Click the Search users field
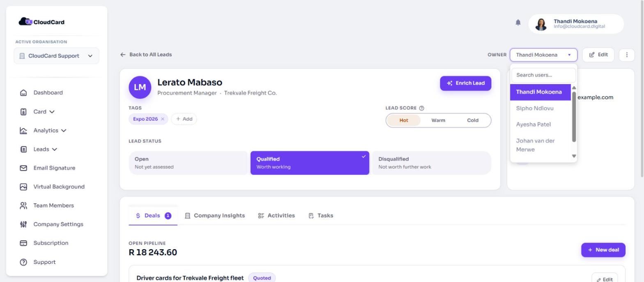 543,75
